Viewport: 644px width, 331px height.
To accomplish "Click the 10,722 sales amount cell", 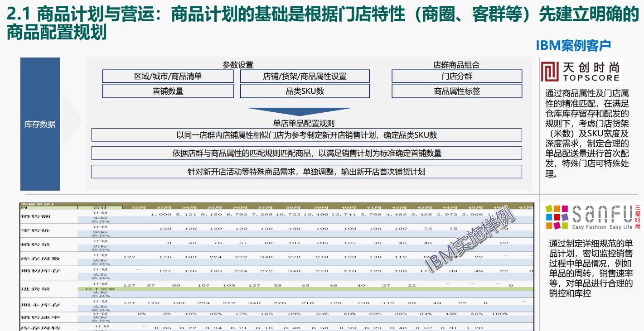I will point(288,214).
